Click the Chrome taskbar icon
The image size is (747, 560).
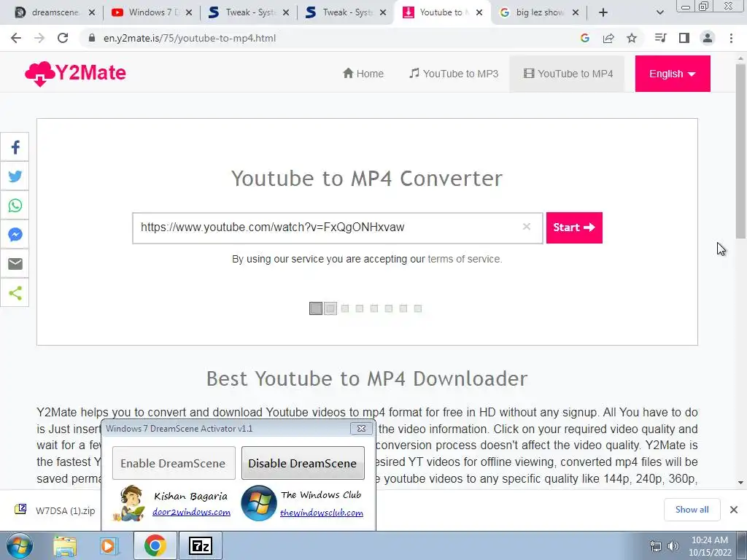click(155, 546)
